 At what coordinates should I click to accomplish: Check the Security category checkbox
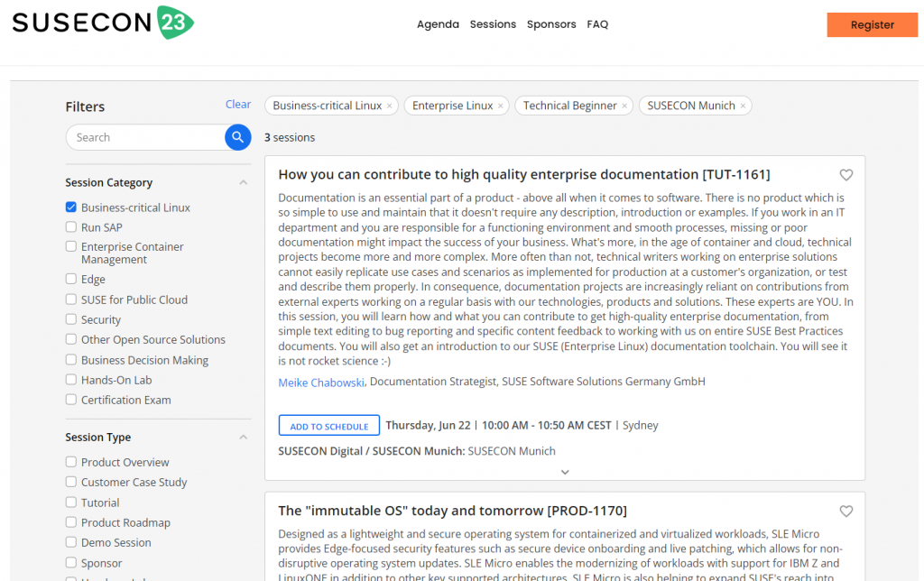pos(71,319)
